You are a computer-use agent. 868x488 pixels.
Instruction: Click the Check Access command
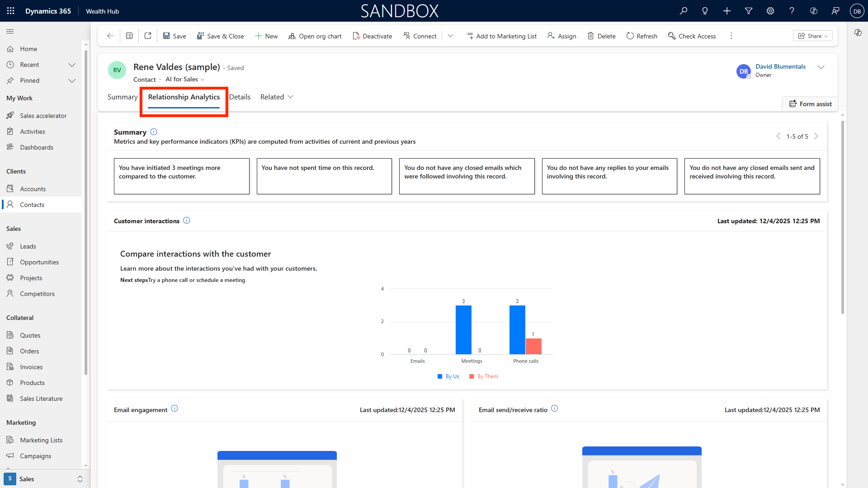point(692,36)
